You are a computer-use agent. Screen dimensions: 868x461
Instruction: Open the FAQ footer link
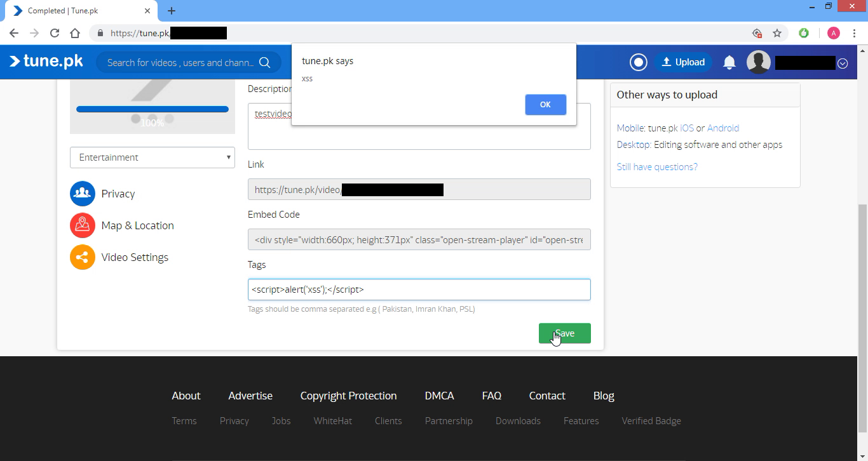point(492,396)
